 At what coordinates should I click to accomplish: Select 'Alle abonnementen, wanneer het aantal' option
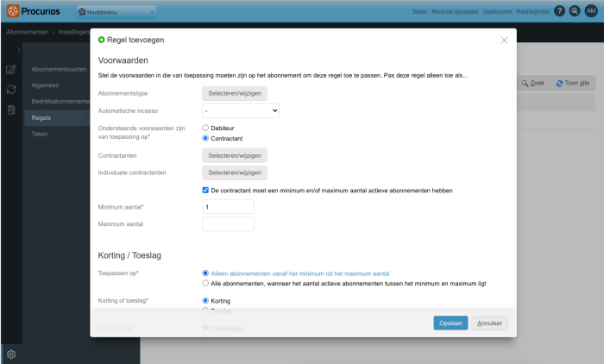pos(205,284)
